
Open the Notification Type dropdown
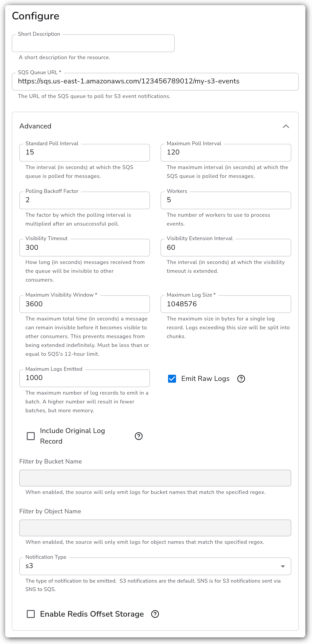(x=155, y=566)
